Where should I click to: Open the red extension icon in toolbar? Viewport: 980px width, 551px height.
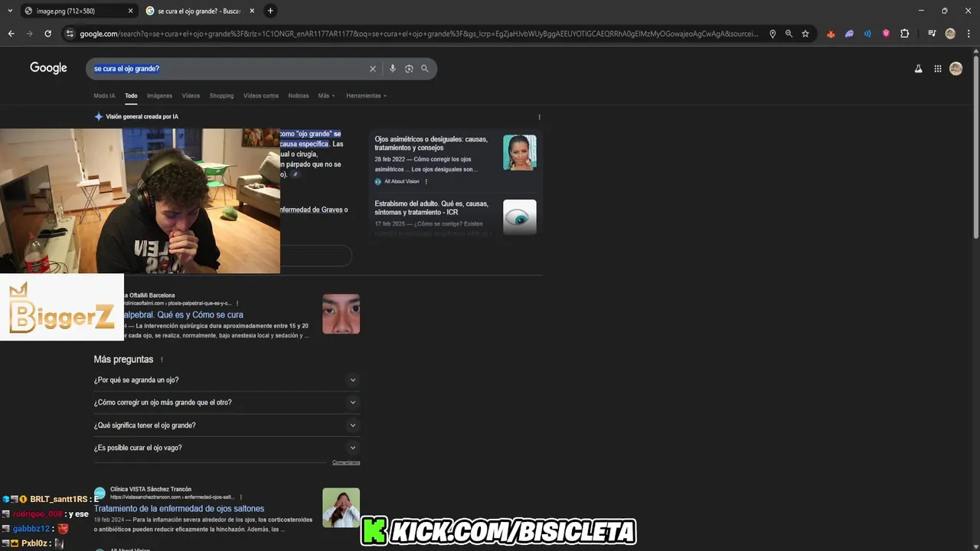coord(831,34)
